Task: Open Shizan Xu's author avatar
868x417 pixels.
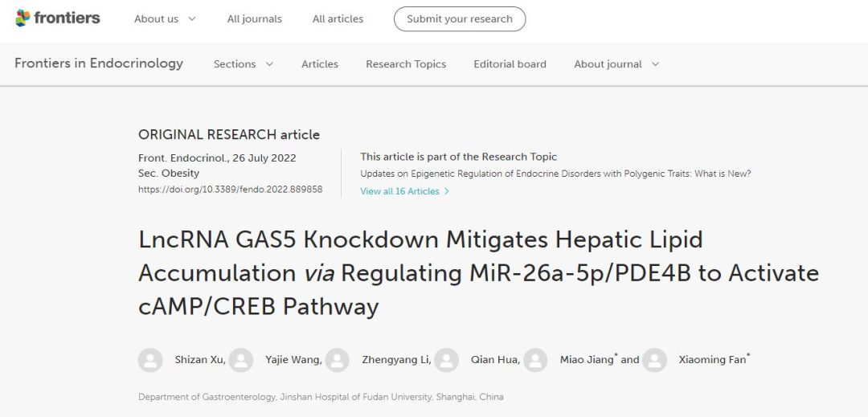Action: coord(150,360)
